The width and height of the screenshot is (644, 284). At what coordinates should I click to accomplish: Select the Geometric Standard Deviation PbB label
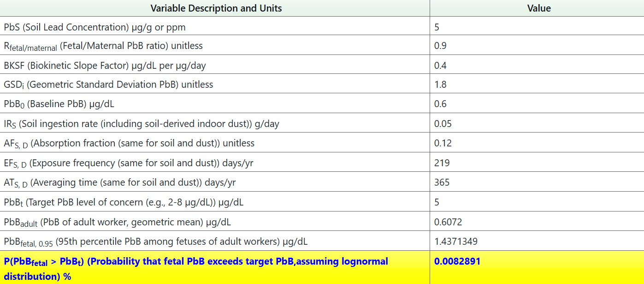[x=108, y=85]
